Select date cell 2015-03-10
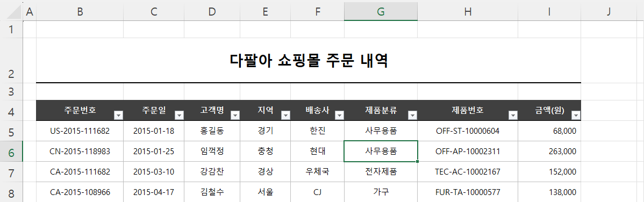644x202 pixels. tap(154, 171)
